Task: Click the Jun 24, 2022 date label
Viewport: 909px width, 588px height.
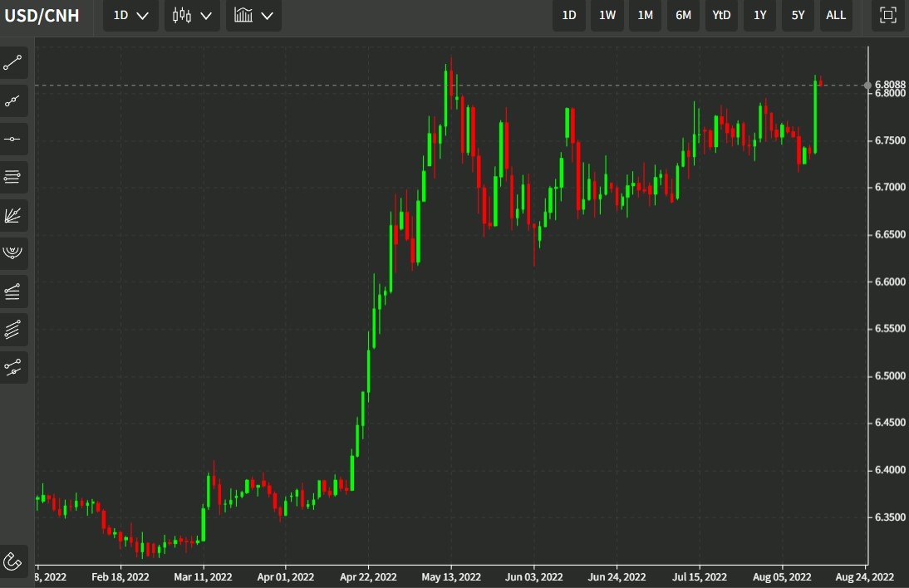Action: [x=617, y=577]
